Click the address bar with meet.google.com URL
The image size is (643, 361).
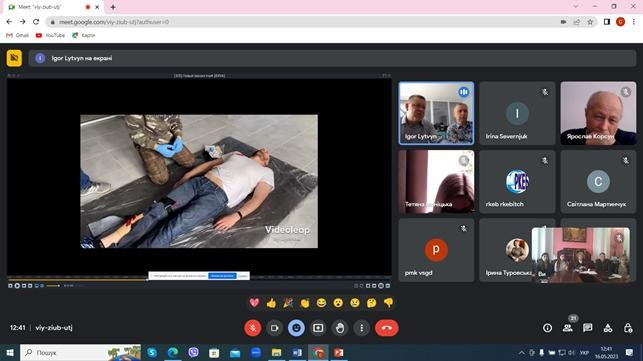point(303,22)
